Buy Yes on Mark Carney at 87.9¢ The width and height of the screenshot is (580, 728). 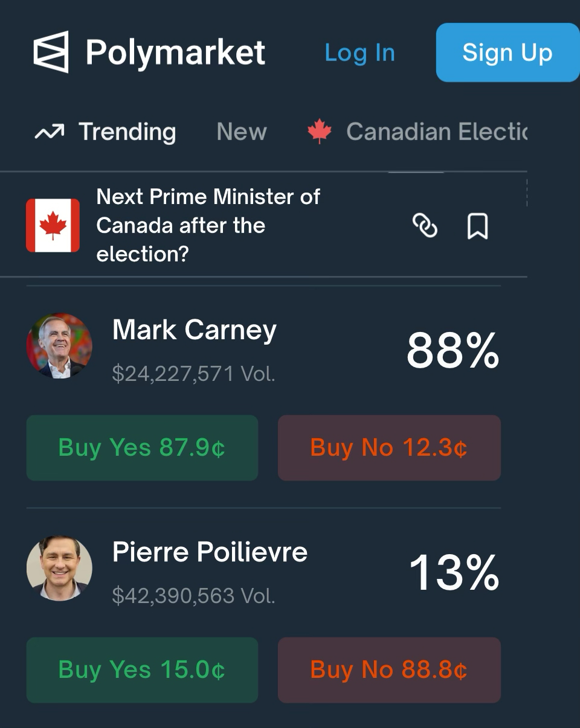(x=142, y=448)
